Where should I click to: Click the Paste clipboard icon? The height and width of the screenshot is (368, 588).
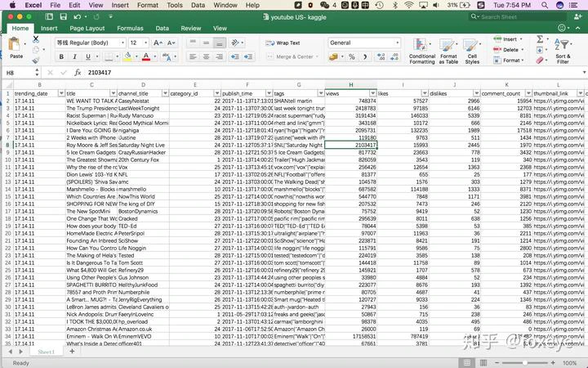15,45
